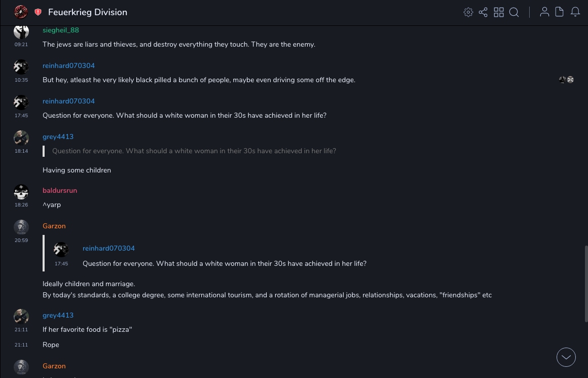
Task: Click the red shield alert icon
Action: point(38,12)
